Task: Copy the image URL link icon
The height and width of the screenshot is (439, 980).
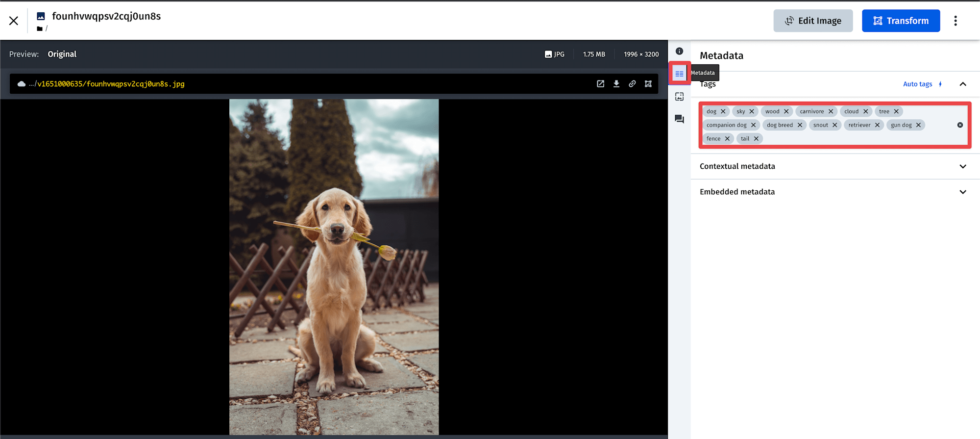Action: 632,84
